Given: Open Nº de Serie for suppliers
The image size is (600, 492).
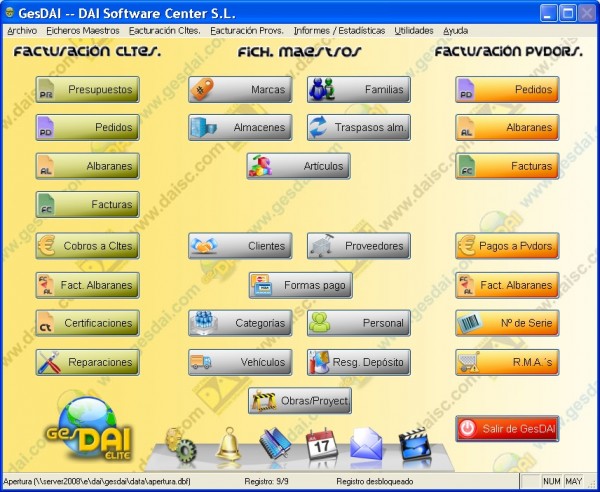Looking at the screenshot, I should point(507,323).
